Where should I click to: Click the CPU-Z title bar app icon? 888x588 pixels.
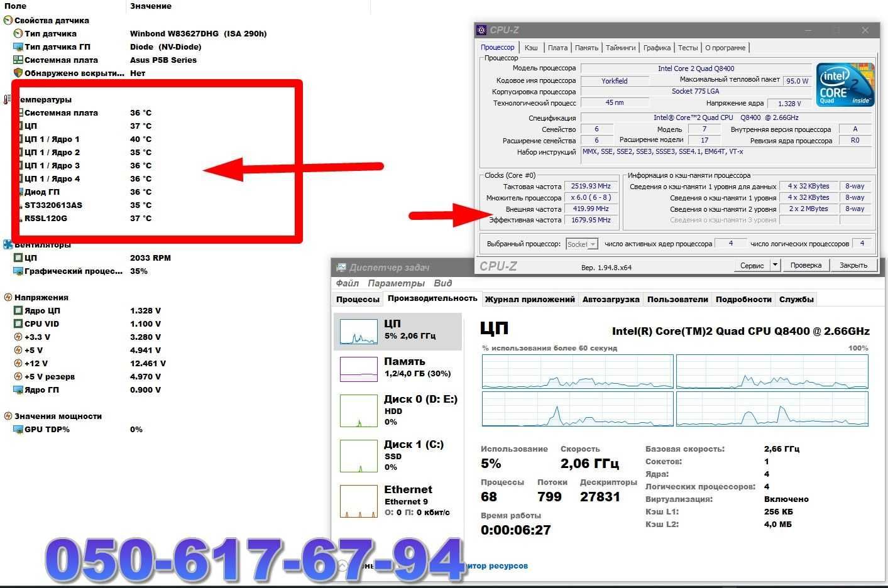point(482,30)
